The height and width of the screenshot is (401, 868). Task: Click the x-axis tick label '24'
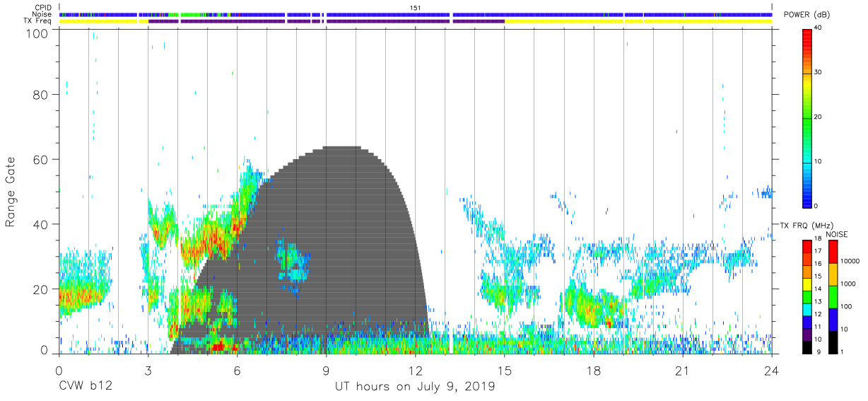(772, 371)
